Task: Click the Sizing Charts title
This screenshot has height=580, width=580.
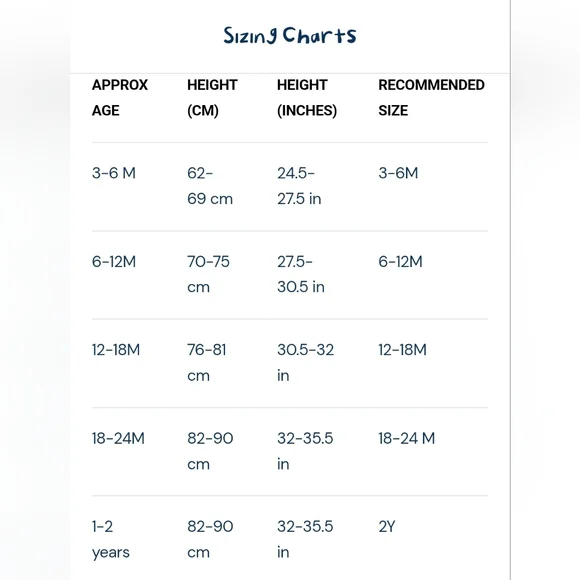Action: point(290,36)
